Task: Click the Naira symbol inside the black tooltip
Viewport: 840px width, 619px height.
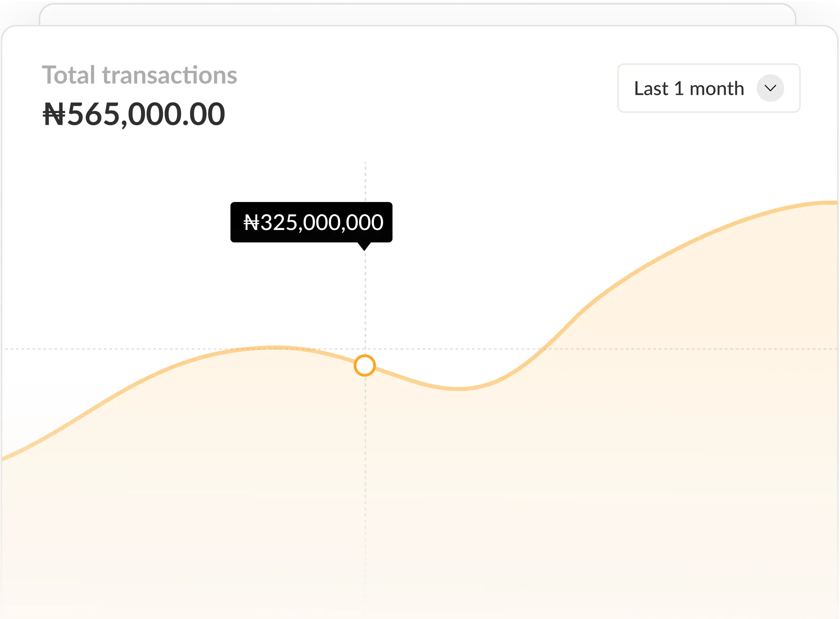Action: [251, 223]
